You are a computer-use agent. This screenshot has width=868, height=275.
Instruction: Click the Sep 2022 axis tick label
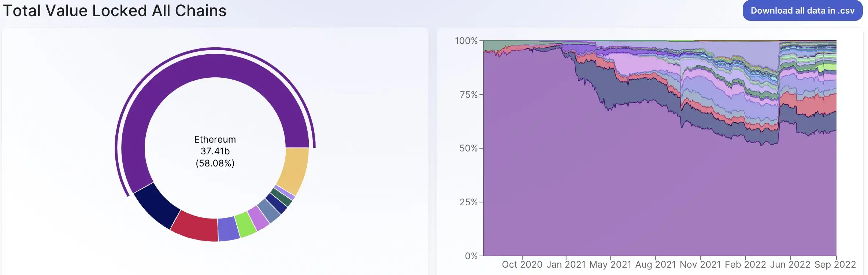835,264
